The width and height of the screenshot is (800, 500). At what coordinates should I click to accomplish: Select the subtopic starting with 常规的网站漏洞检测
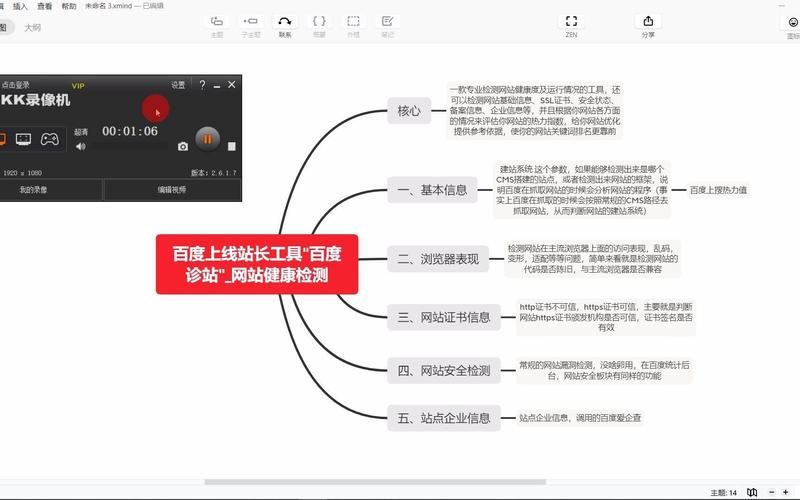pos(604,370)
